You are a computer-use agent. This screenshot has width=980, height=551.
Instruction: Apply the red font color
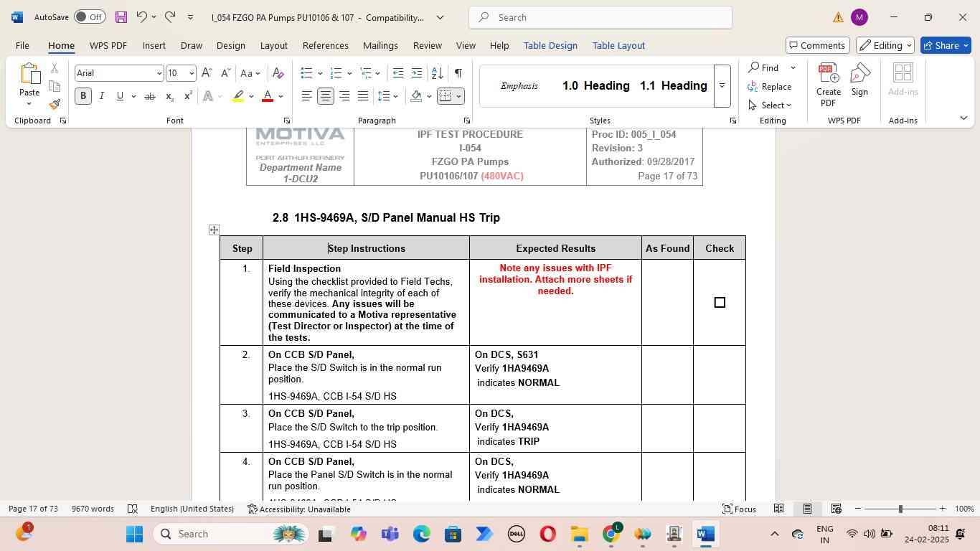(268, 96)
